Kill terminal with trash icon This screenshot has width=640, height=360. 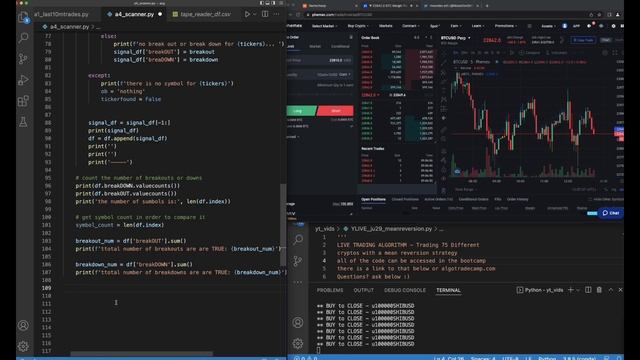pos(599,290)
